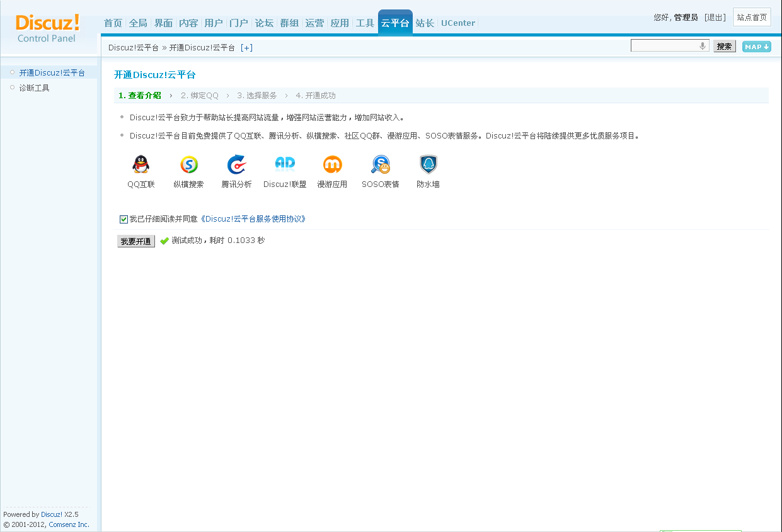
Task: Open the 应用 menu tab
Action: tap(340, 23)
